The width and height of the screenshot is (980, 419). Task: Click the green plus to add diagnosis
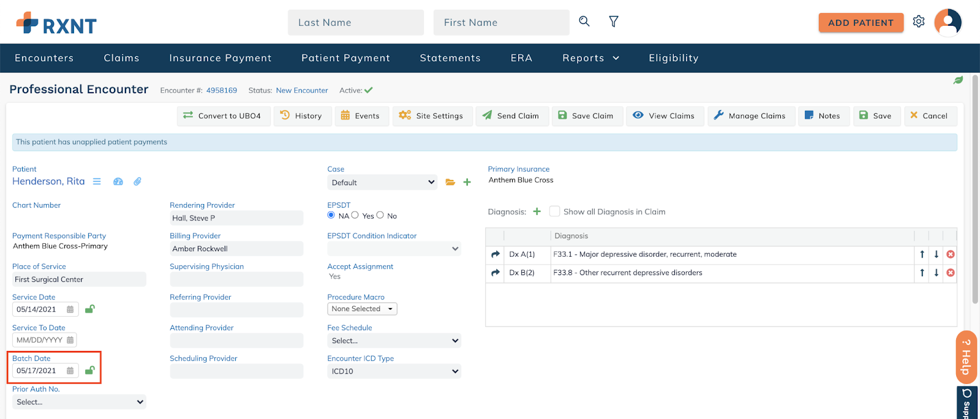coord(537,211)
